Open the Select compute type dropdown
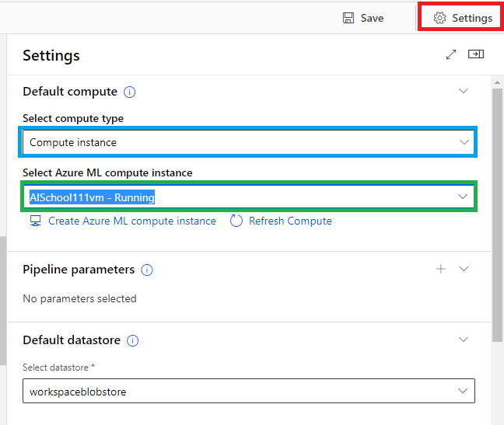504x425 pixels. point(248,142)
